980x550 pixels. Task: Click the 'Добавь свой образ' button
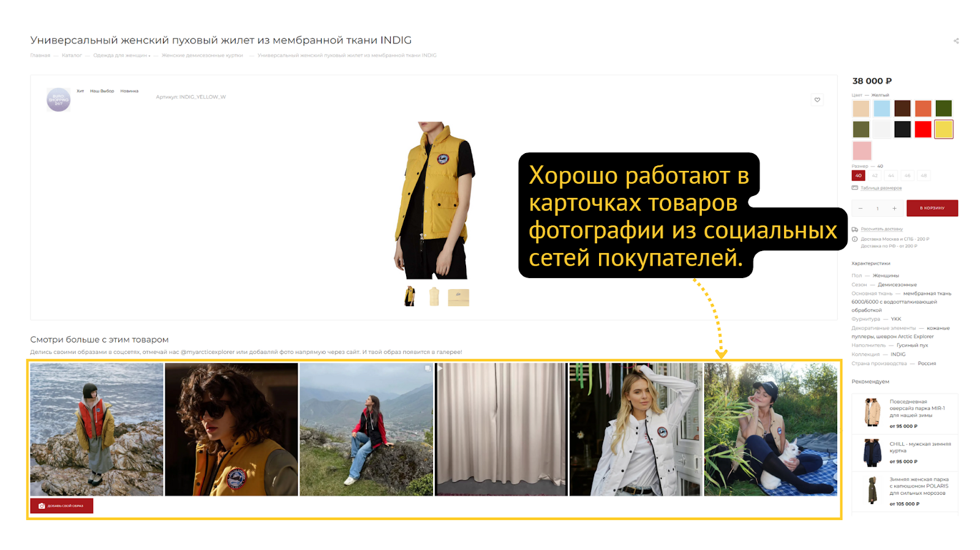pyautogui.click(x=62, y=506)
